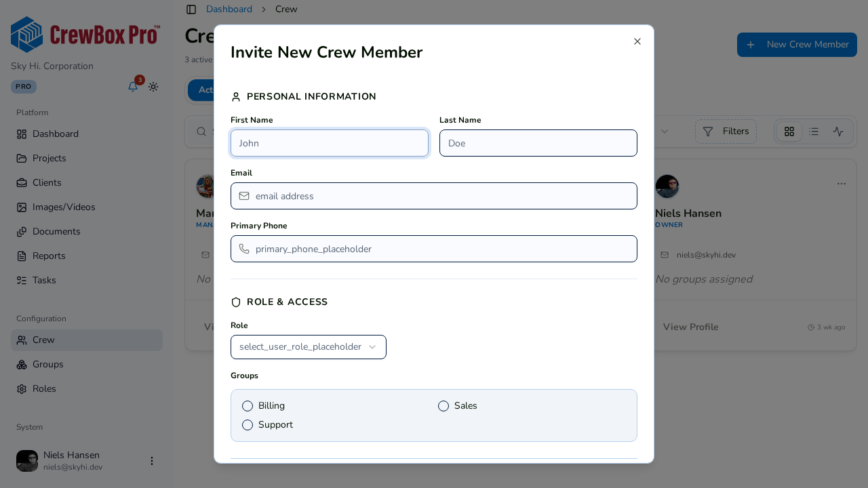
Task: Select the Support group radio button
Action: pos(248,425)
